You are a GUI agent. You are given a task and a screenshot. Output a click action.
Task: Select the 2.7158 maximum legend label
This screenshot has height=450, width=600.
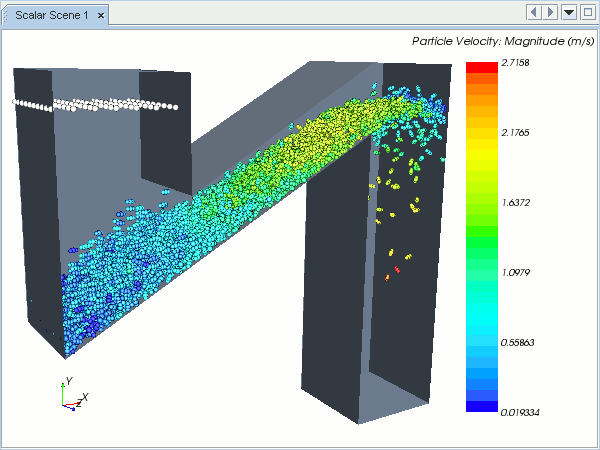(519, 62)
